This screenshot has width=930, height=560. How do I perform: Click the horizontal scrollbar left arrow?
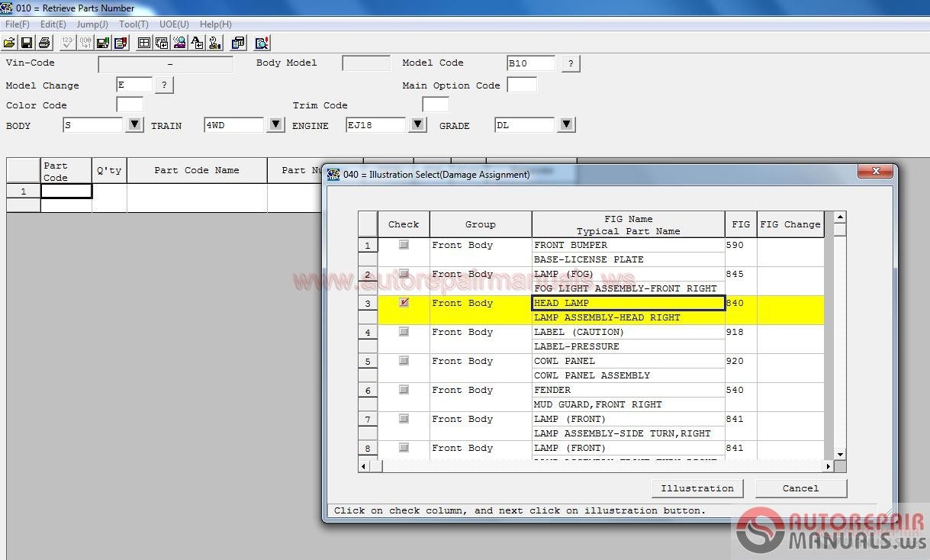click(364, 466)
